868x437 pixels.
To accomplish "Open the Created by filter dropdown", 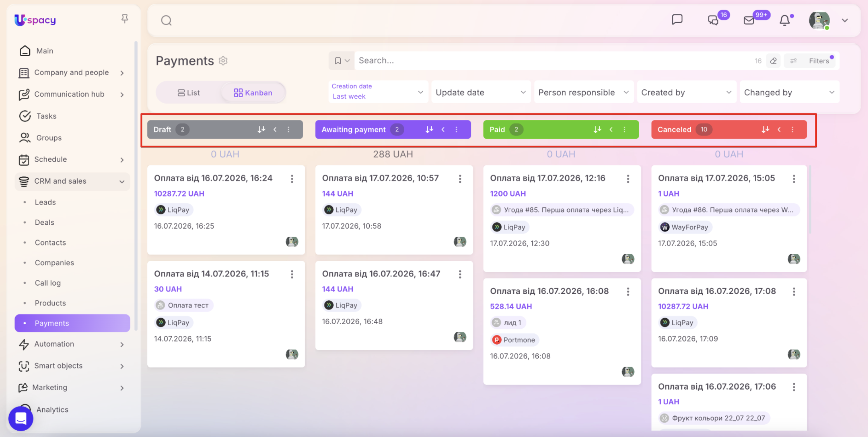I will pyautogui.click(x=686, y=92).
